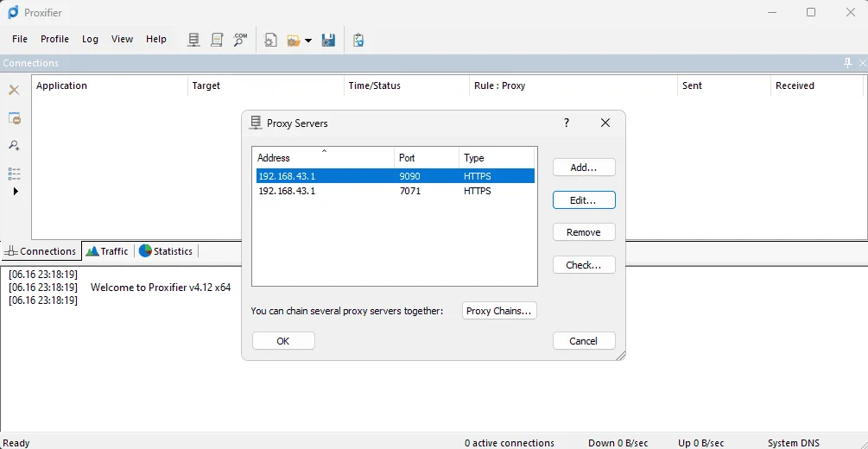This screenshot has height=449, width=868.
Task: Click the save profile floppy icon
Action: [328, 40]
